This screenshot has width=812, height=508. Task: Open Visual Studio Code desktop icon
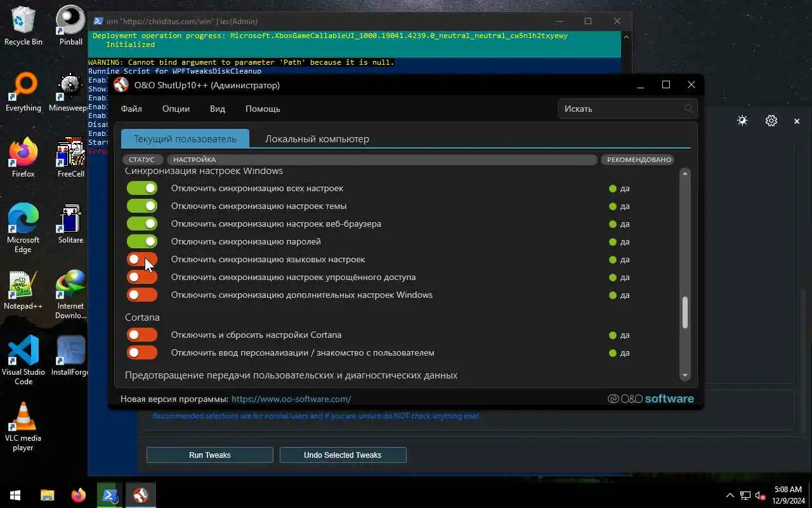click(23, 359)
